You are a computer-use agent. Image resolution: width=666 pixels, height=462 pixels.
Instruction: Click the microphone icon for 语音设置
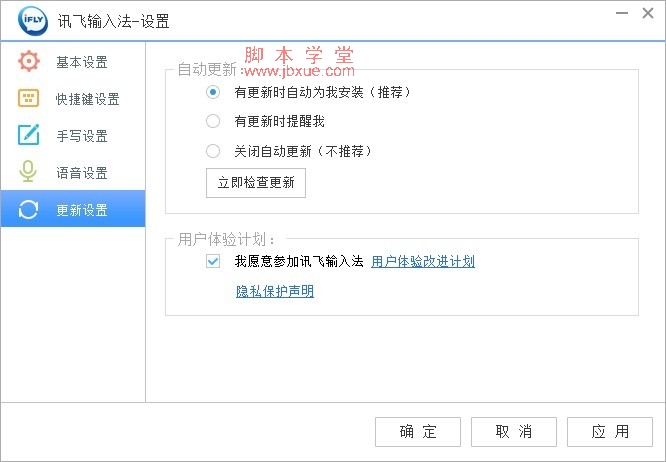(28, 172)
